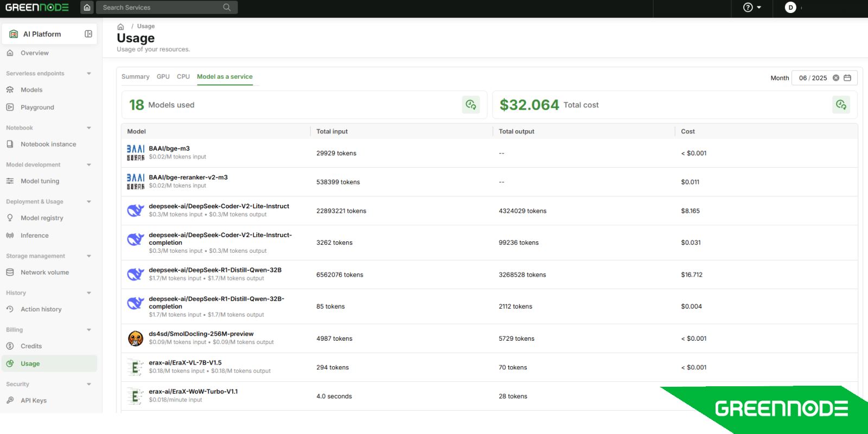Switch to the GPU tab
Screen dimensions: 868x434
coord(163,77)
